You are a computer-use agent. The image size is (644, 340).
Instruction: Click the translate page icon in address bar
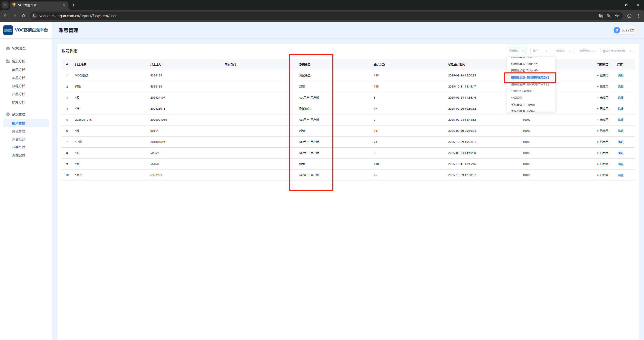pyautogui.click(x=600, y=16)
